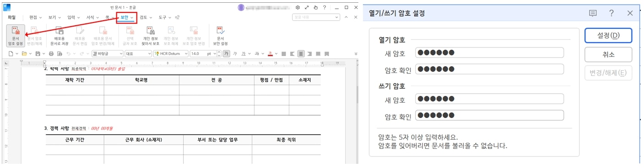This screenshot has width=644, height=168.
Task: Click the 취소 button in the dialog
Action: click(x=608, y=54)
